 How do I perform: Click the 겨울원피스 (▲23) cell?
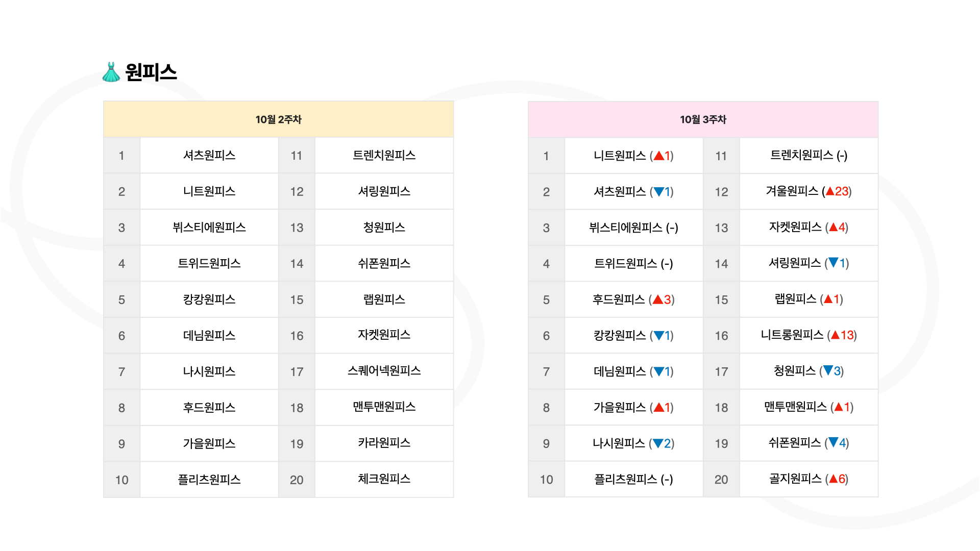click(809, 191)
